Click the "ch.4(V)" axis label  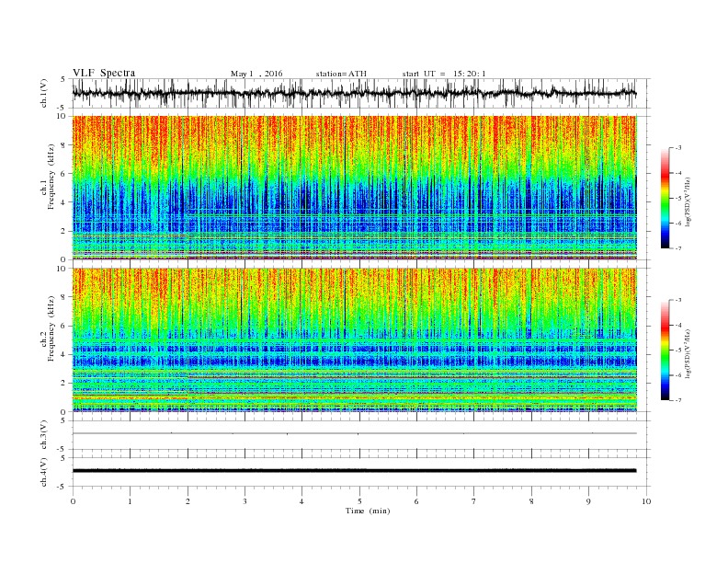pyautogui.click(x=44, y=472)
